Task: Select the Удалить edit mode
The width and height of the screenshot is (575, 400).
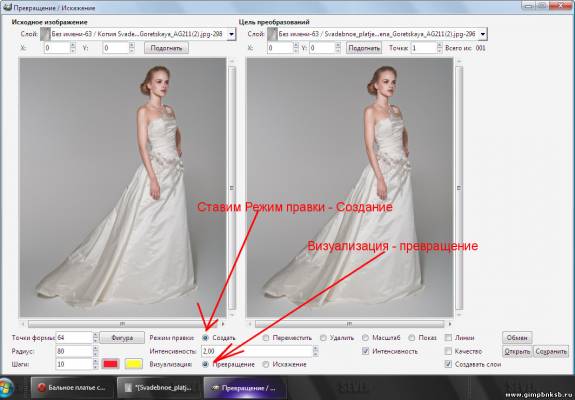Action: pos(323,338)
